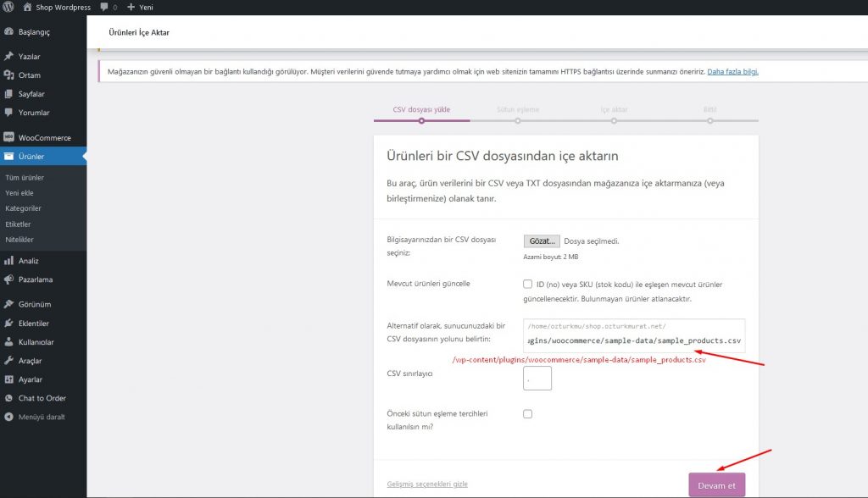This screenshot has height=498, width=868.
Task: Click the WooCommerce sidebar icon
Action: (8, 137)
